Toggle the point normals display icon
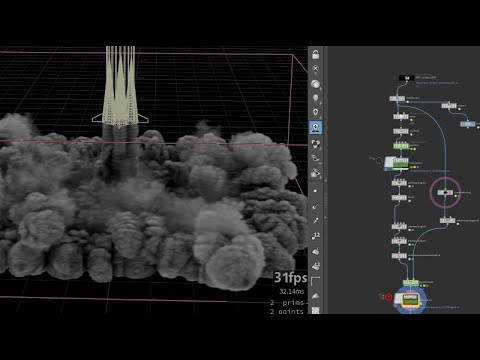 [x=315, y=206]
